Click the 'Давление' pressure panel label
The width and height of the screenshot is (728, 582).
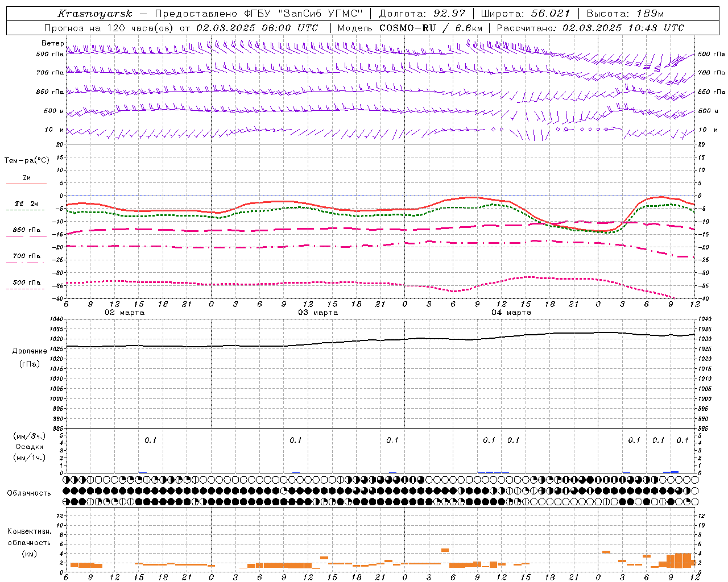[x=30, y=351]
